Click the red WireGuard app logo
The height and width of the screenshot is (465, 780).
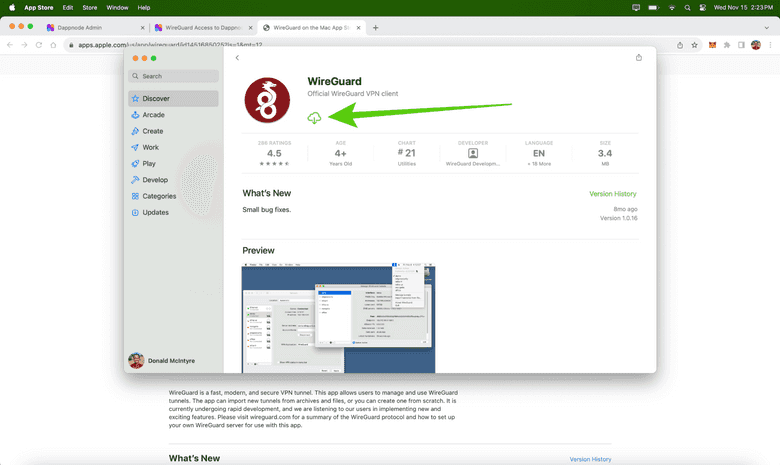click(x=267, y=100)
